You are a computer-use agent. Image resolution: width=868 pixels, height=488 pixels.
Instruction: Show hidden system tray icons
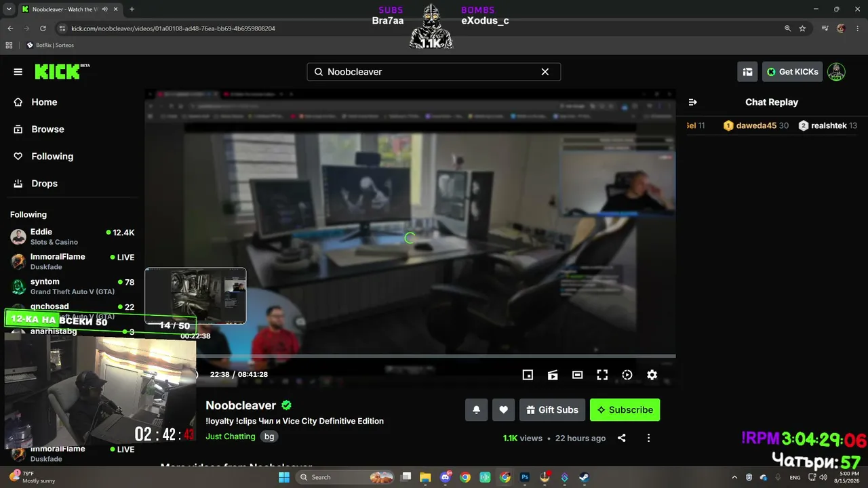point(735,477)
